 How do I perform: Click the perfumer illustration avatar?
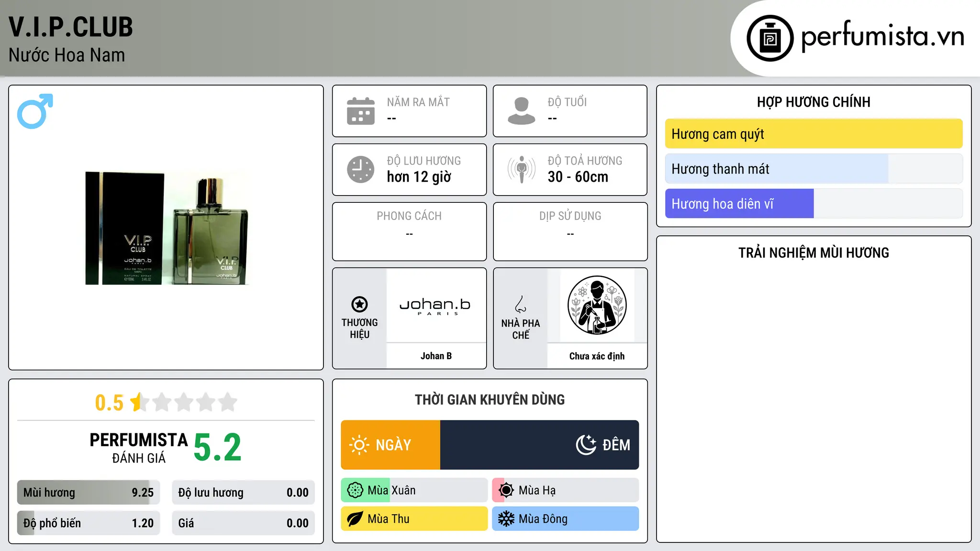pyautogui.click(x=597, y=305)
